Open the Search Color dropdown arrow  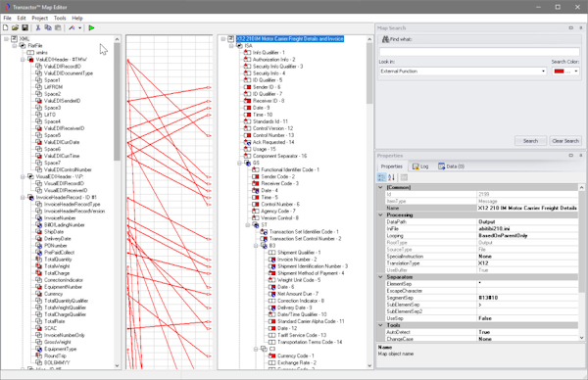pos(576,71)
